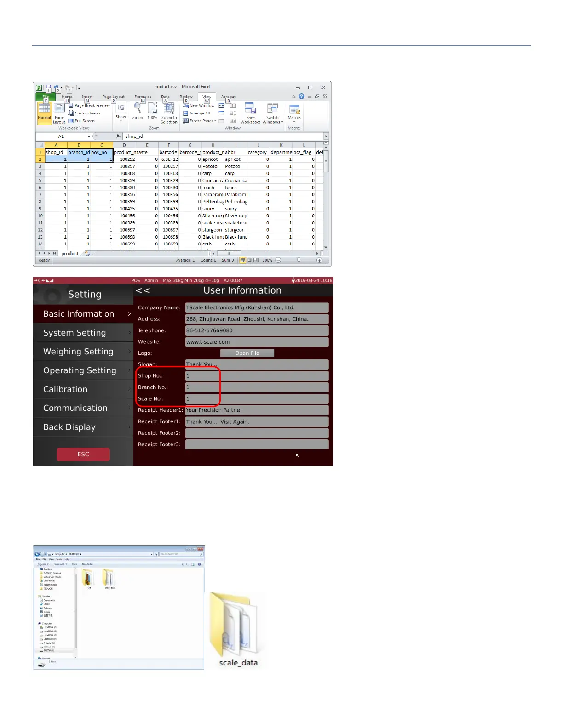Click the insert worksheet icon beside product tab
This screenshot has height=728, width=563.
87,253
